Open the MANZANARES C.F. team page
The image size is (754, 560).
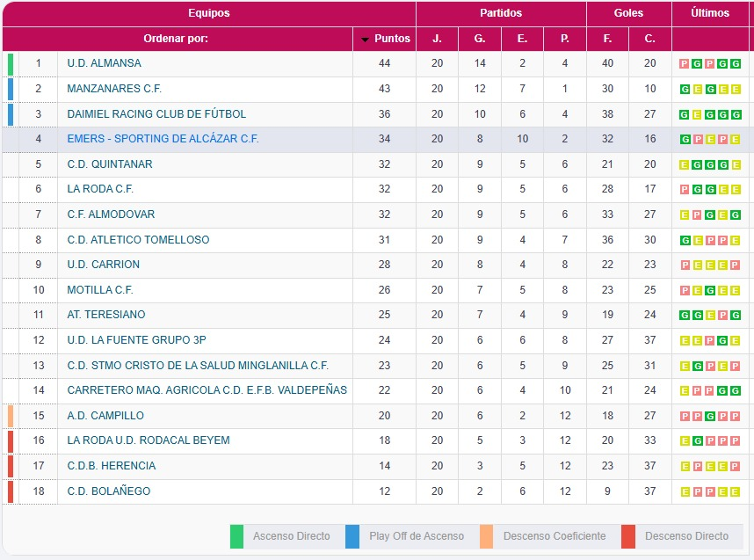(x=114, y=89)
